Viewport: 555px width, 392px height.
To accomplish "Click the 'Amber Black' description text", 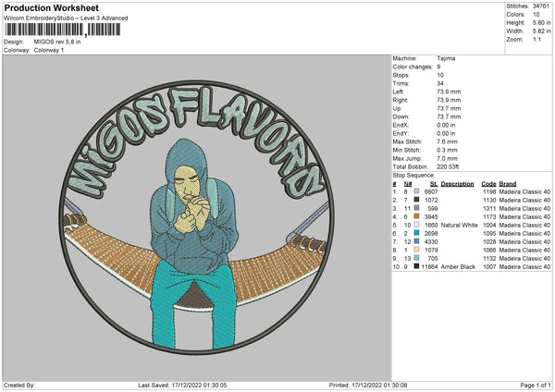I will (458, 267).
